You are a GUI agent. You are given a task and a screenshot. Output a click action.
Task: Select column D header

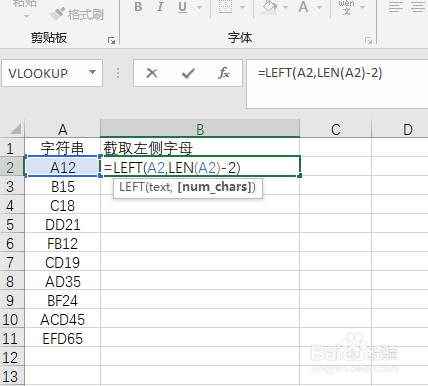(408, 129)
